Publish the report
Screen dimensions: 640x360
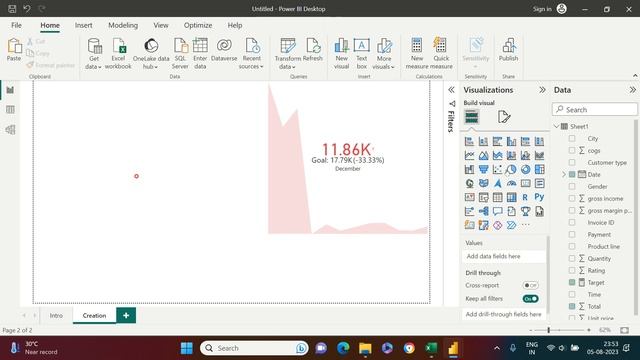[x=509, y=50]
